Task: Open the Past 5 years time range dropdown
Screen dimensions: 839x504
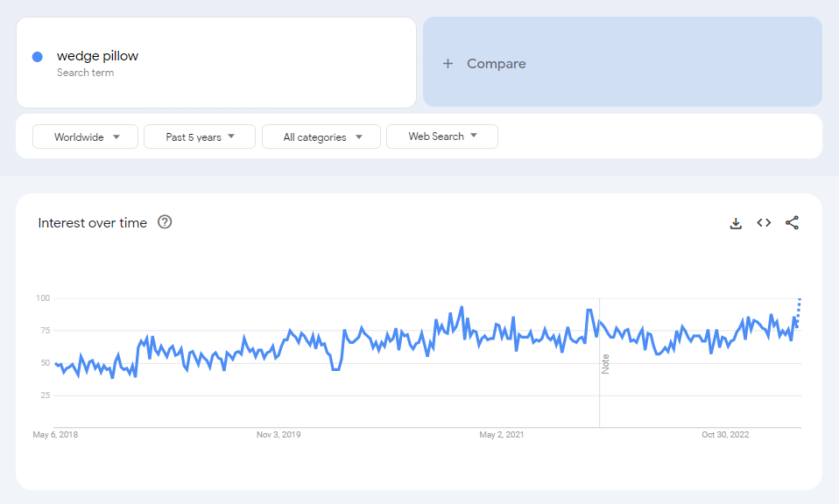Action: (199, 136)
